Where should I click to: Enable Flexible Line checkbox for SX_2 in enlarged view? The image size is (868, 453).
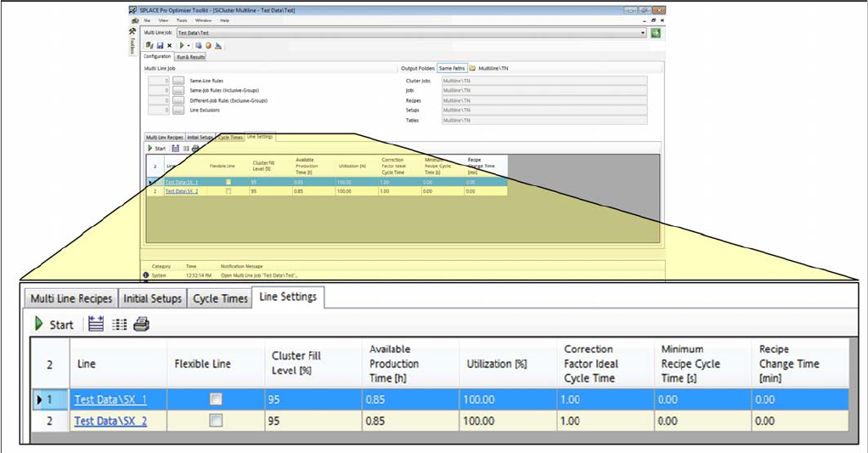pyautogui.click(x=217, y=420)
